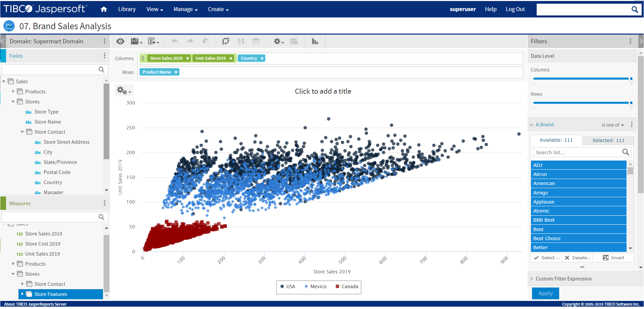Deselect the Akron brand entry
The width and height of the screenshot is (644, 309).
[x=578, y=174]
